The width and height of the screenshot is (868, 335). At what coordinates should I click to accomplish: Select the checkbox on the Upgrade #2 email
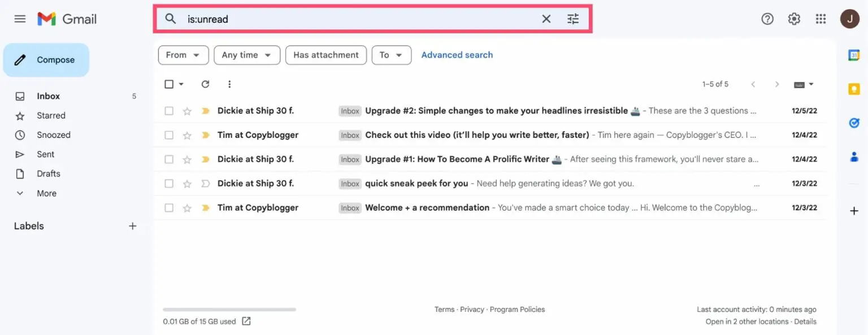click(x=168, y=111)
